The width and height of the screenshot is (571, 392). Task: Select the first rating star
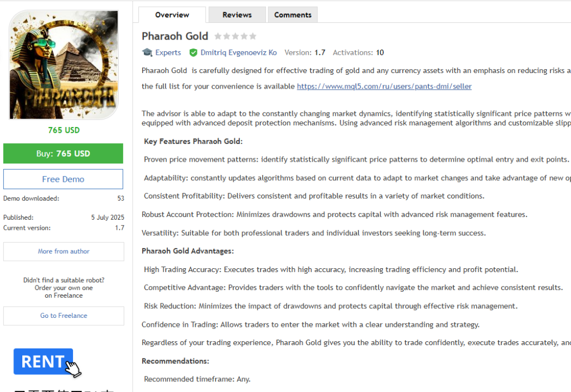click(x=218, y=36)
